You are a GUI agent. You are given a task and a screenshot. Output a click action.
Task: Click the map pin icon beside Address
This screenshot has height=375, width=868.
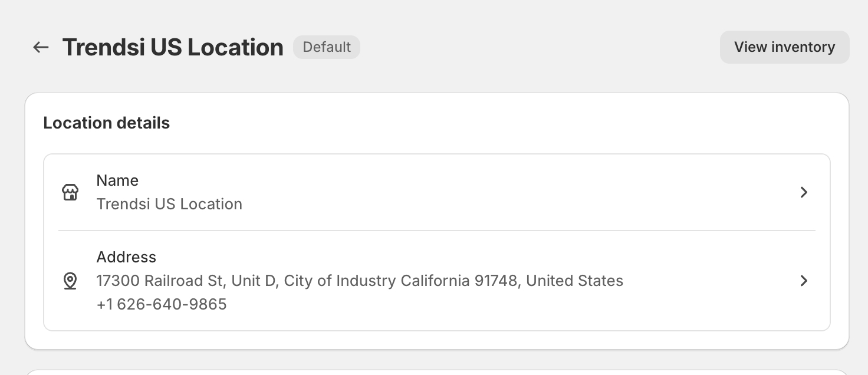click(x=70, y=281)
